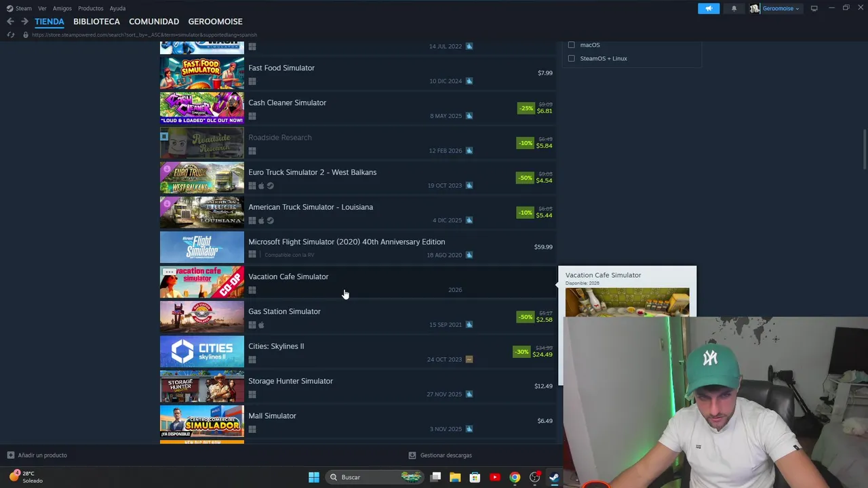The image size is (868, 488).
Task: Click the $59.99 Flight Simulator price
Action: pyautogui.click(x=543, y=247)
